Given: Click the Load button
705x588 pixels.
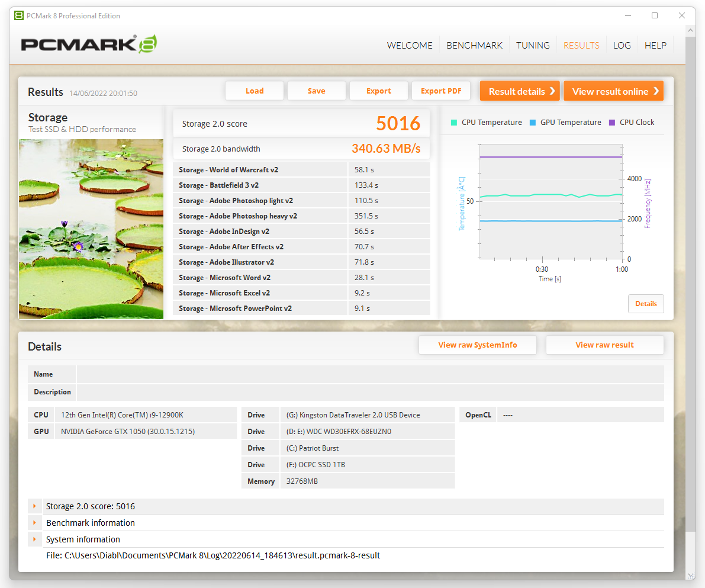Looking at the screenshot, I should 255,91.
